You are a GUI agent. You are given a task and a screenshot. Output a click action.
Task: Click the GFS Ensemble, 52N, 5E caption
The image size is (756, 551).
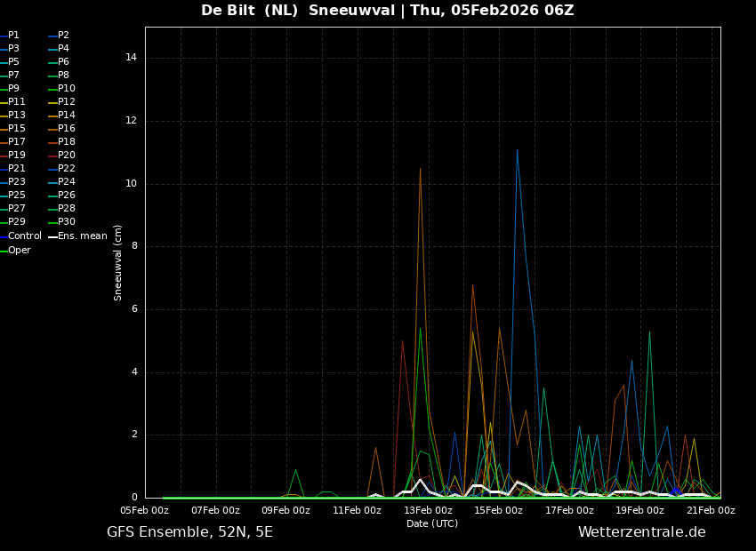point(189,532)
